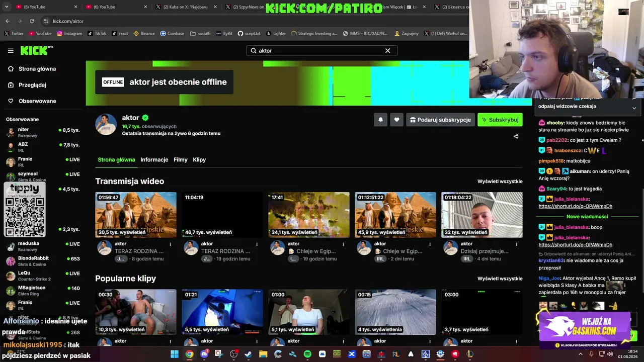Open the YouTube bookmark in bookmarks bar
644x362 pixels.
tap(40, 34)
